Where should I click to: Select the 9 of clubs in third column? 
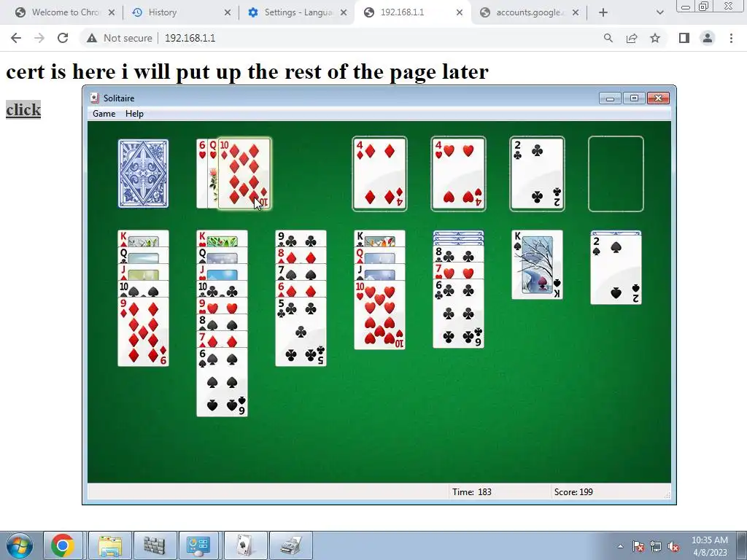pyautogui.click(x=301, y=239)
